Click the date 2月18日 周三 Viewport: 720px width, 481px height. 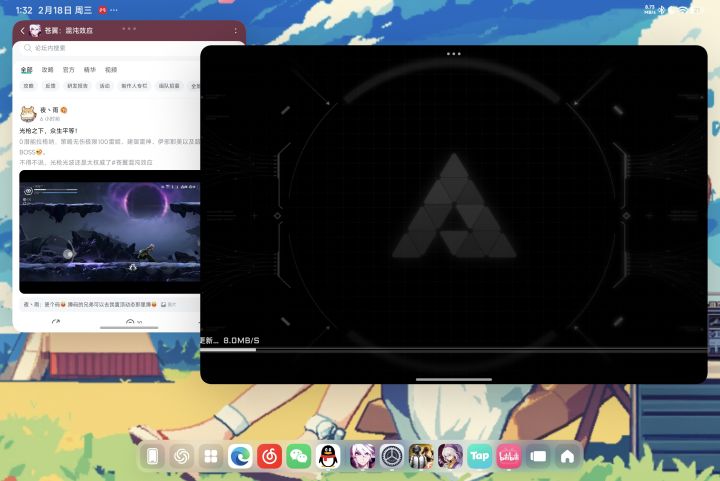[65, 10]
